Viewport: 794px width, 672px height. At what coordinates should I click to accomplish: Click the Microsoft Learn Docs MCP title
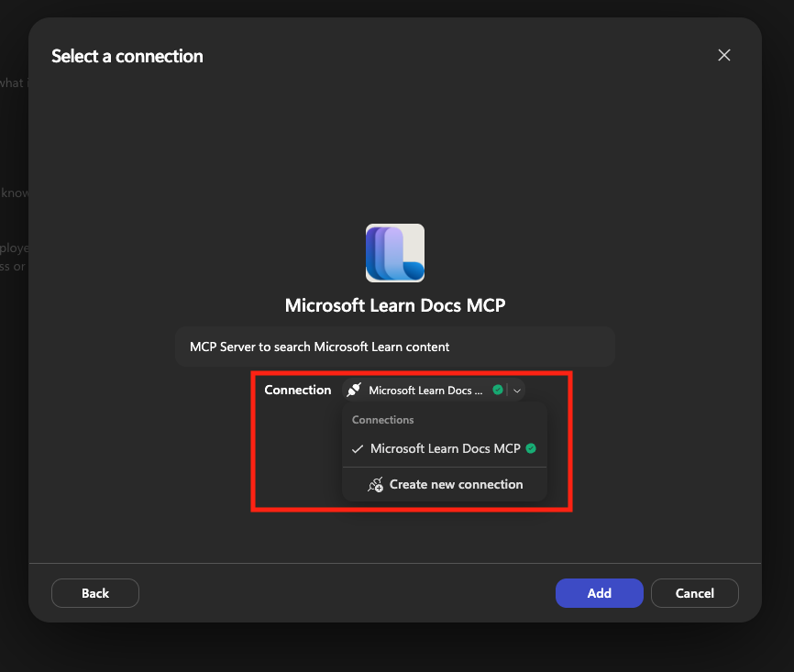coord(395,305)
